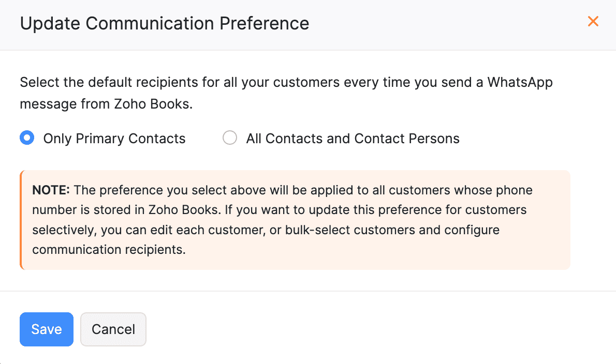Click the dialog header area

coord(308,23)
